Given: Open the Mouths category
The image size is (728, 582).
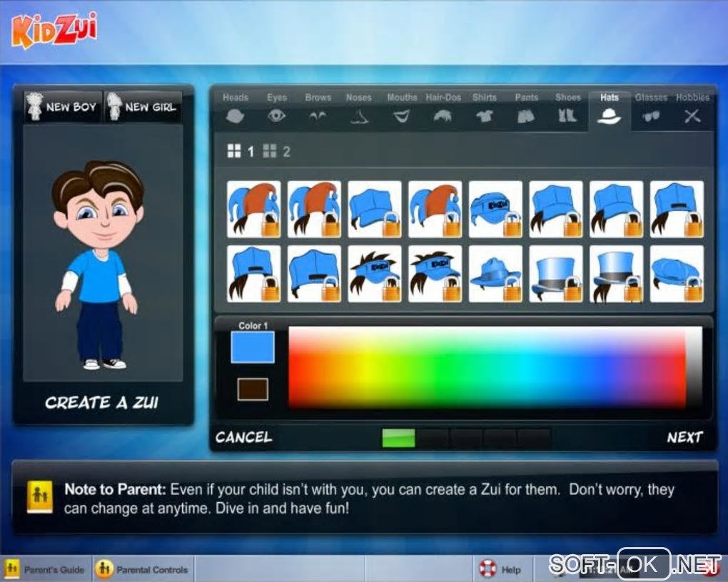Looking at the screenshot, I should (402, 110).
